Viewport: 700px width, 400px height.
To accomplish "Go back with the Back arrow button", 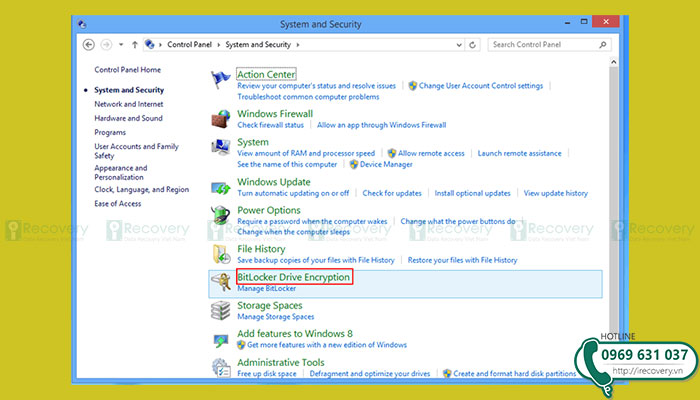I will (x=89, y=45).
